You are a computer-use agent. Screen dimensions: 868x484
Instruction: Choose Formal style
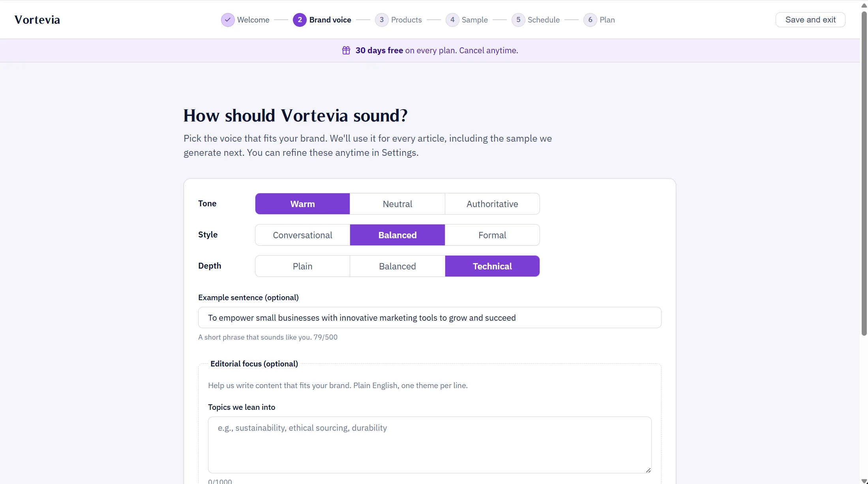click(x=492, y=235)
